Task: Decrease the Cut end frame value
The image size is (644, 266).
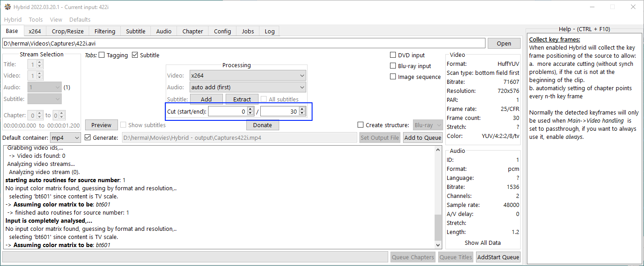Action: [x=302, y=114]
